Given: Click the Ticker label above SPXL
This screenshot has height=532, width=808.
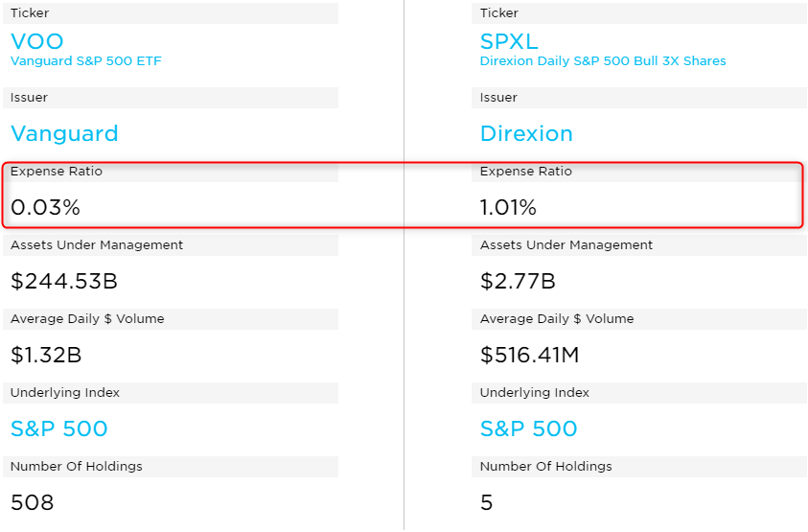Looking at the screenshot, I should (498, 12).
